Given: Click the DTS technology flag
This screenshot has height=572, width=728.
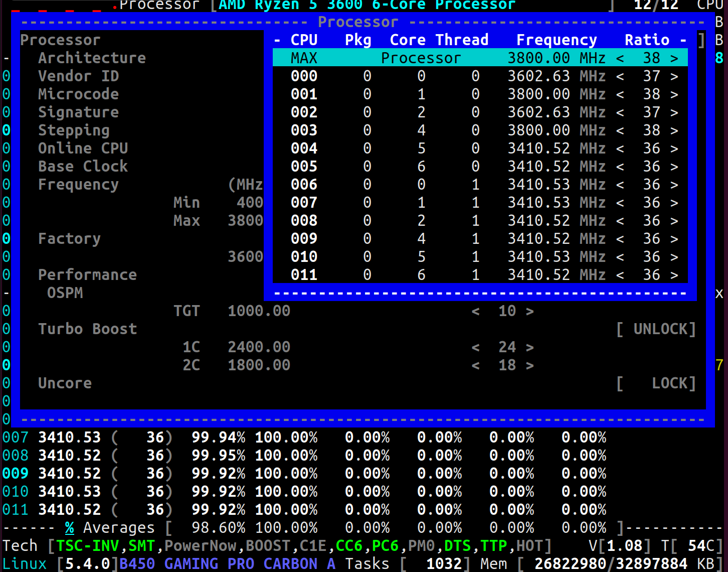Looking at the screenshot, I should (x=457, y=546).
